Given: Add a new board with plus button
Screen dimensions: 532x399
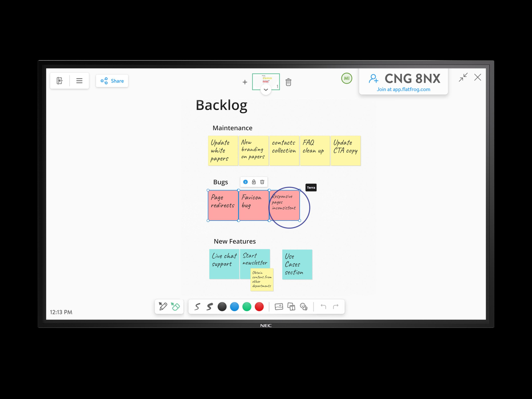Looking at the screenshot, I should click(245, 82).
